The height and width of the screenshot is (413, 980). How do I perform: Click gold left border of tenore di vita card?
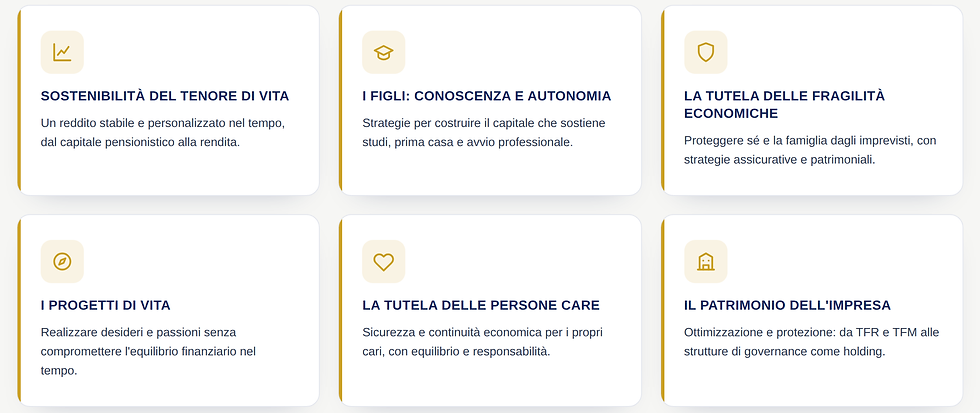point(19,101)
